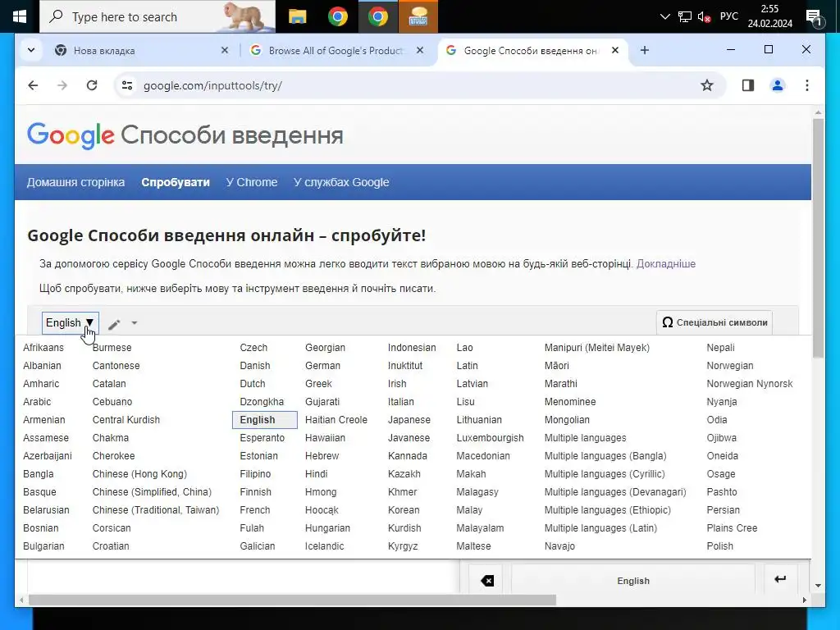Viewport: 840px width, 630px height.
Task: Select Korean language
Action: click(x=404, y=510)
